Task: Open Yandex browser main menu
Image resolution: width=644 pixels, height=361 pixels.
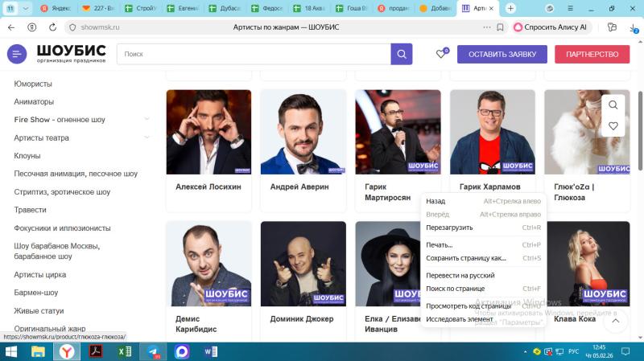Action: click(x=570, y=8)
